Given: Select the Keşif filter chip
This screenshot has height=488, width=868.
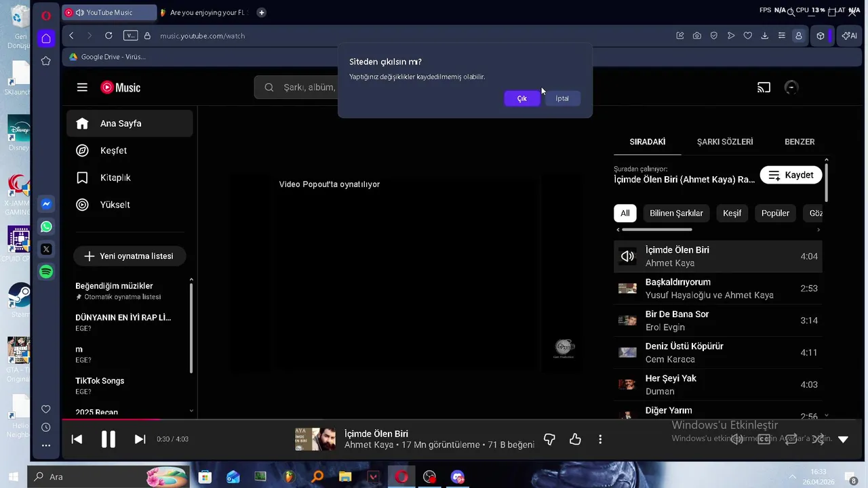Looking at the screenshot, I should click(x=732, y=213).
